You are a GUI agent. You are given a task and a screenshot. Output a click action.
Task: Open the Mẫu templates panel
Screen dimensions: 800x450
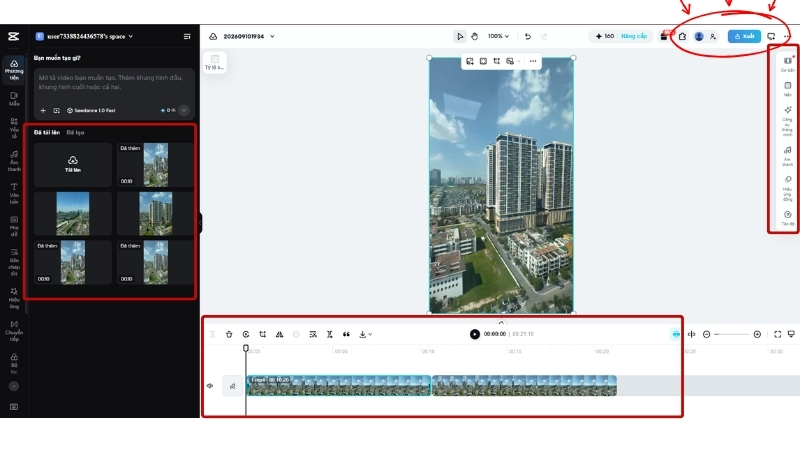tap(14, 99)
